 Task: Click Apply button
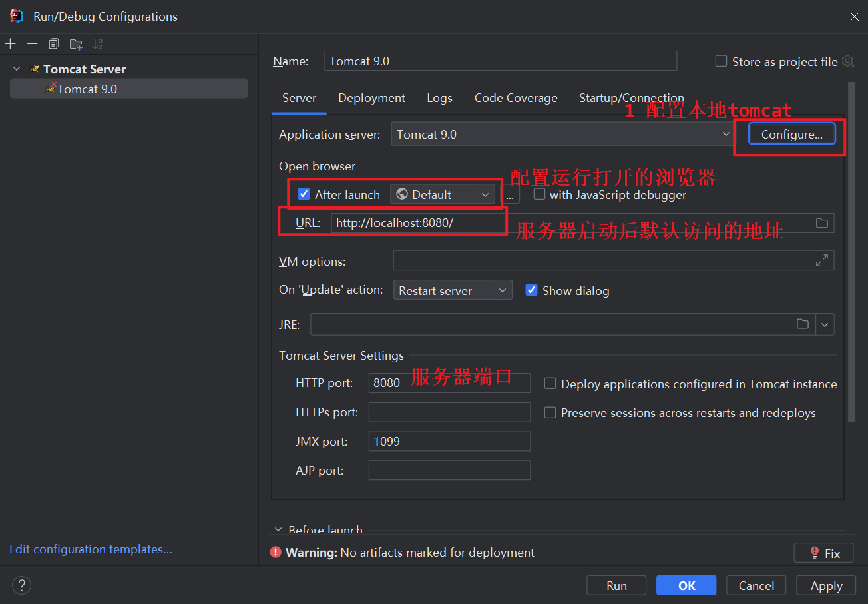[x=826, y=585]
